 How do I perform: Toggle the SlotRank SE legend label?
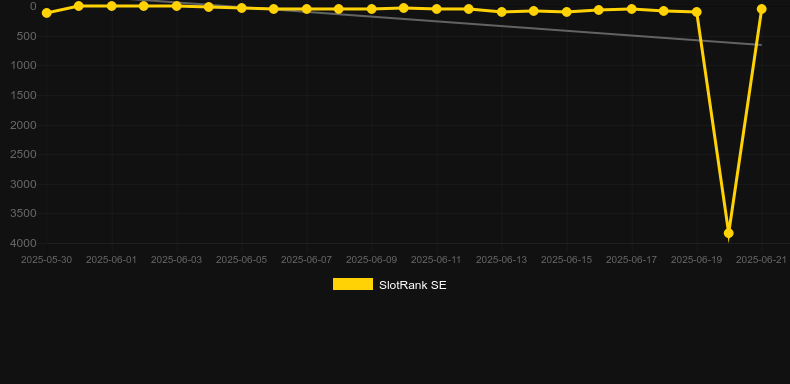[x=413, y=285]
